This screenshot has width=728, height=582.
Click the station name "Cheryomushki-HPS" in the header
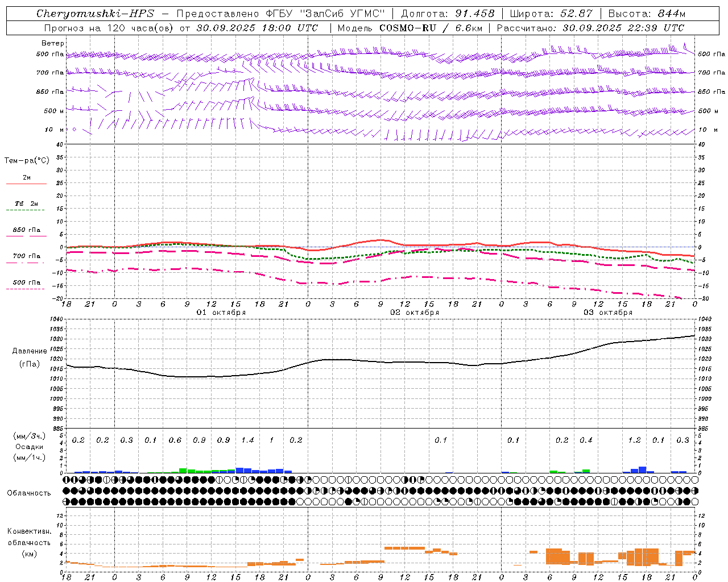click(x=95, y=14)
